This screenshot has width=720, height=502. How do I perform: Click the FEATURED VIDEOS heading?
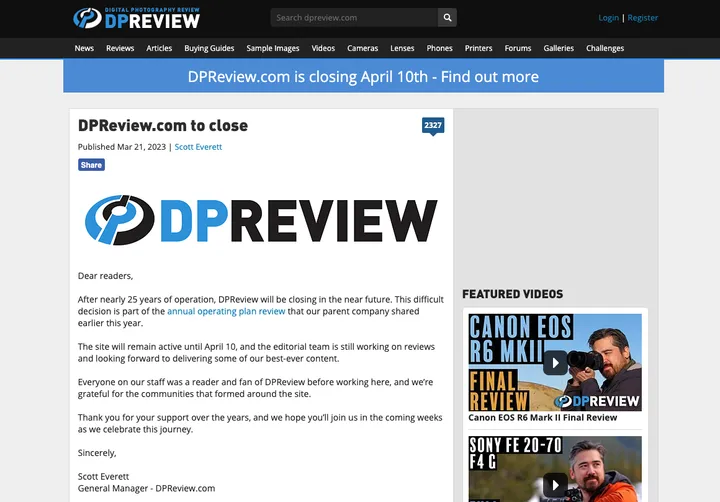pos(512,294)
